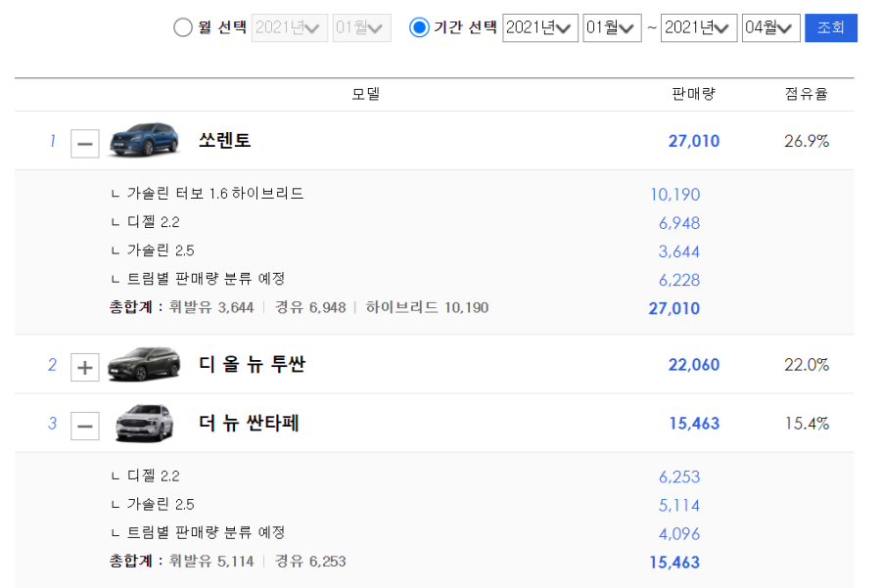881x588 pixels.
Task: Open the disabled 01월 month-select dropdown
Action: click(361, 27)
